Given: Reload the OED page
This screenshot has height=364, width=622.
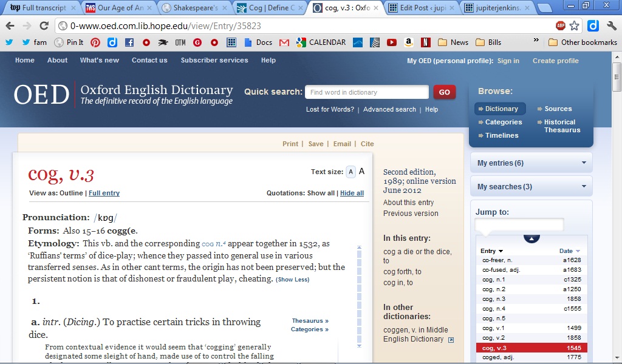Looking at the screenshot, I should coord(44,26).
